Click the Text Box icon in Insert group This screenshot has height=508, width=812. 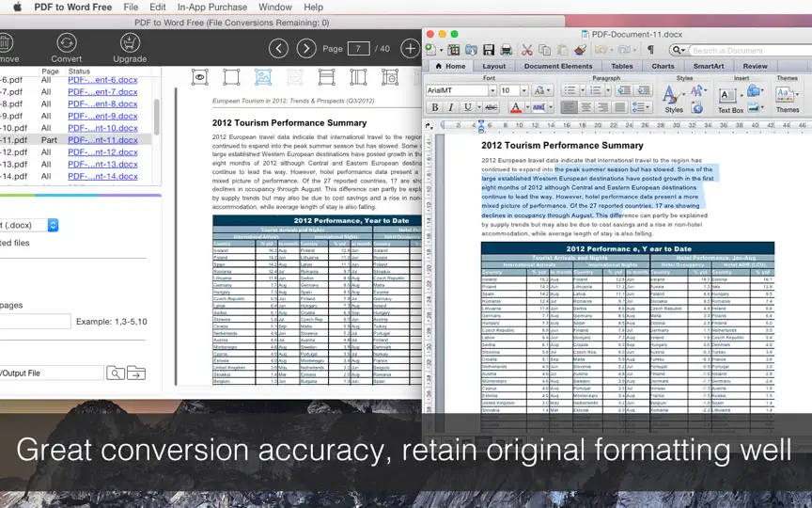tap(727, 96)
